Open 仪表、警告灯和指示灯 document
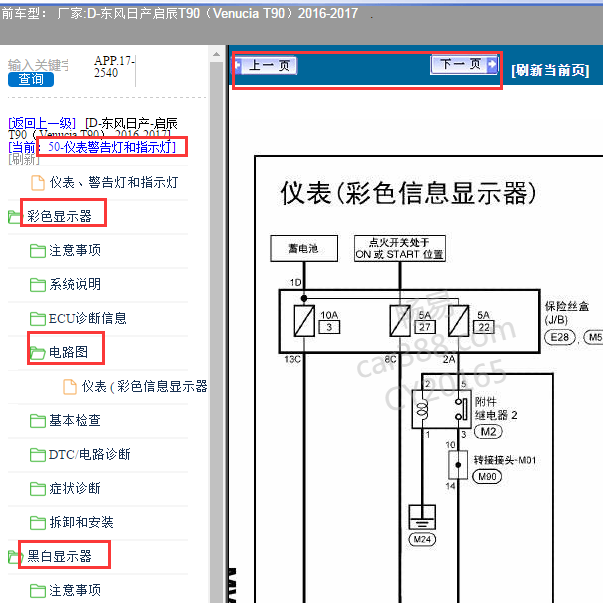The width and height of the screenshot is (603, 603). (x=113, y=182)
